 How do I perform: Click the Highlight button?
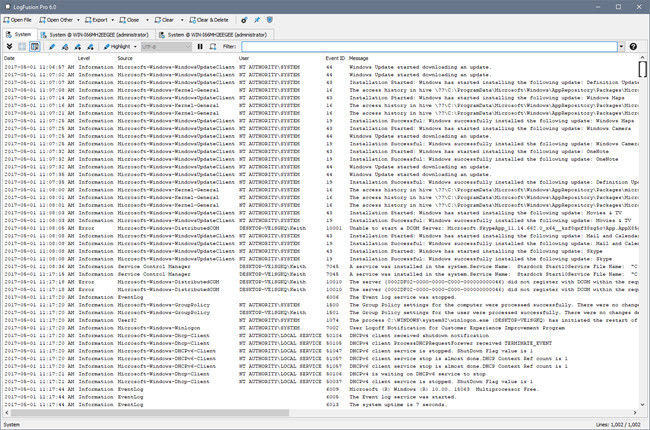(x=117, y=46)
